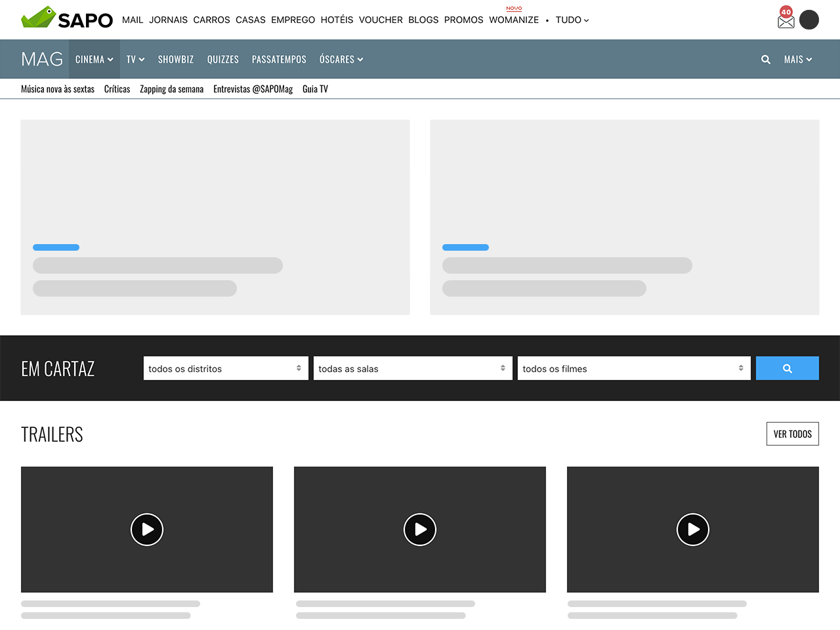This screenshot has width=840, height=630.
Task: Open the MAIS menu on the right
Action: pyautogui.click(x=797, y=59)
